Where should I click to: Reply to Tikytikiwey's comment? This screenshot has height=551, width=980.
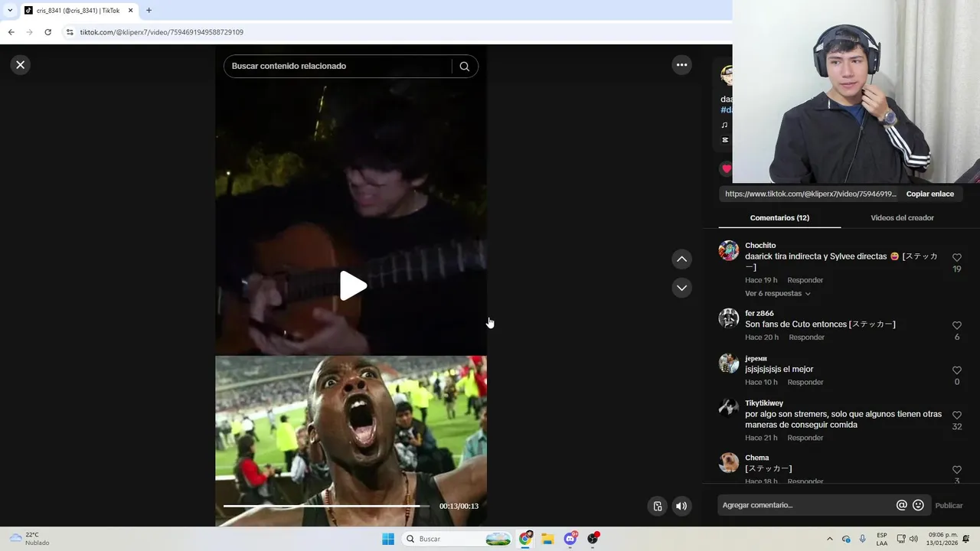805,438
